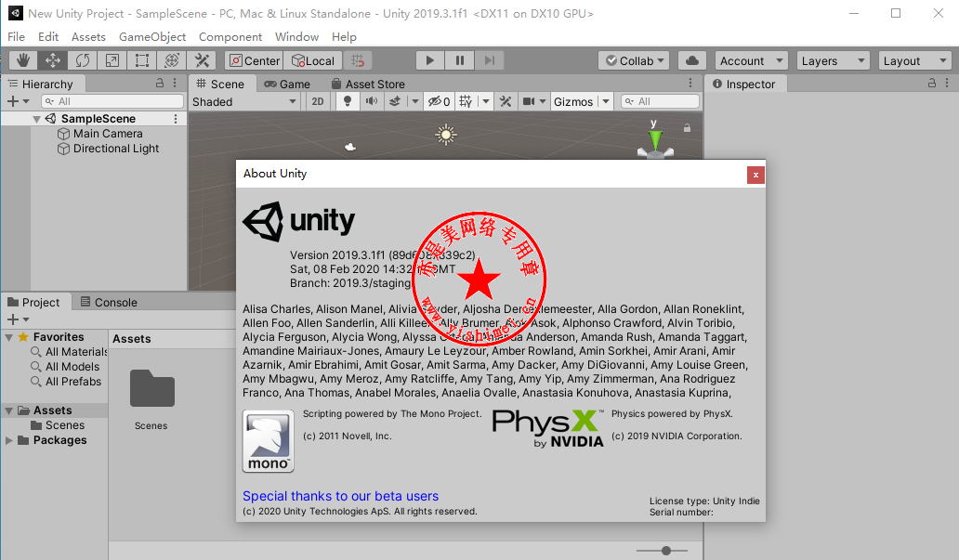Open the Scene view panel options menu
Screen dimensions: 959x560
pyautogui.click(x=690, y=84)
